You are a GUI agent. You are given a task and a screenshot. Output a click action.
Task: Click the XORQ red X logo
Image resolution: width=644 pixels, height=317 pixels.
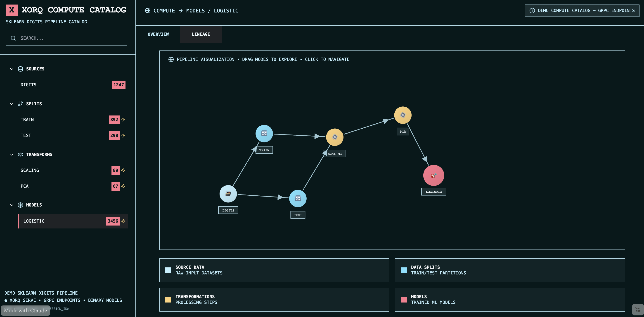(x=12, y=10)
